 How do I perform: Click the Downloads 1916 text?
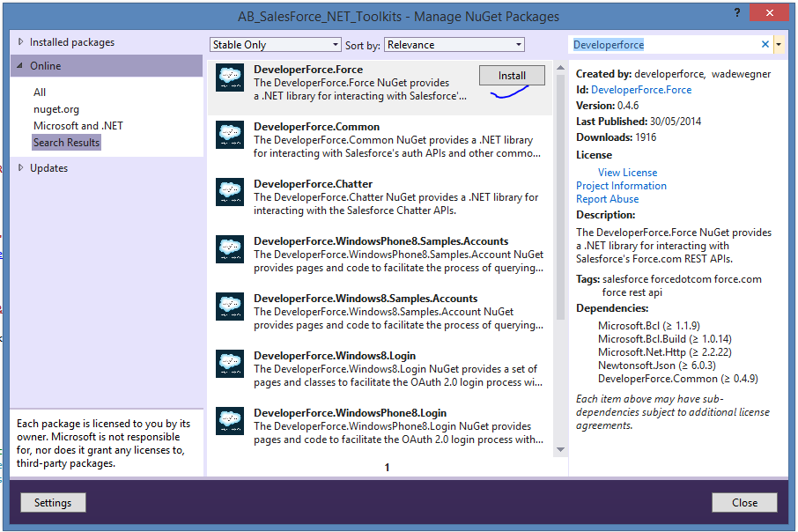coord(617,137)
